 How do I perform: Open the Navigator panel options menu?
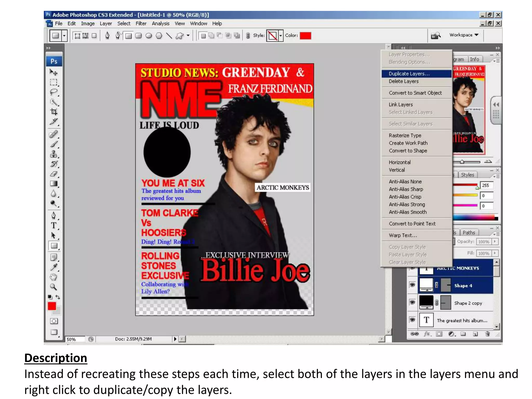(x=496, y=61)
